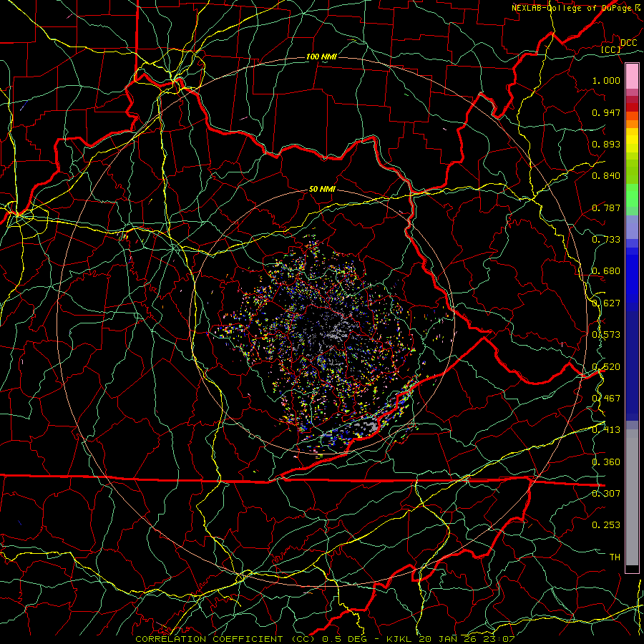The width and height of the screenshot is (644, 644).
Task: Click the 0.413 scale value
Action: tap(606, 430)
